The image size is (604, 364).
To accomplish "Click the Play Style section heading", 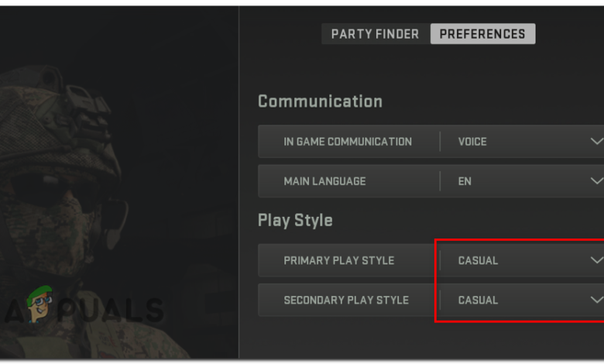I will click(295, 221).
